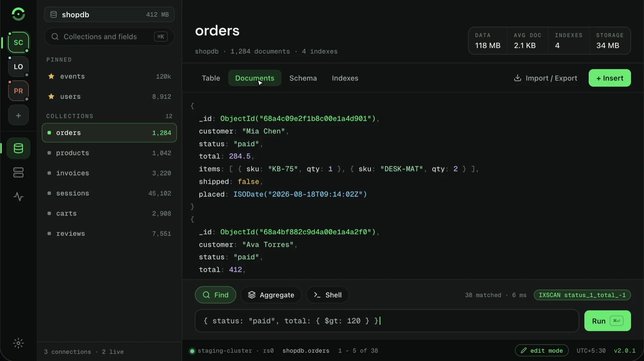Open the servers stack icon
This screenshot has height=361, width=644.
click(x=18, y=173)
